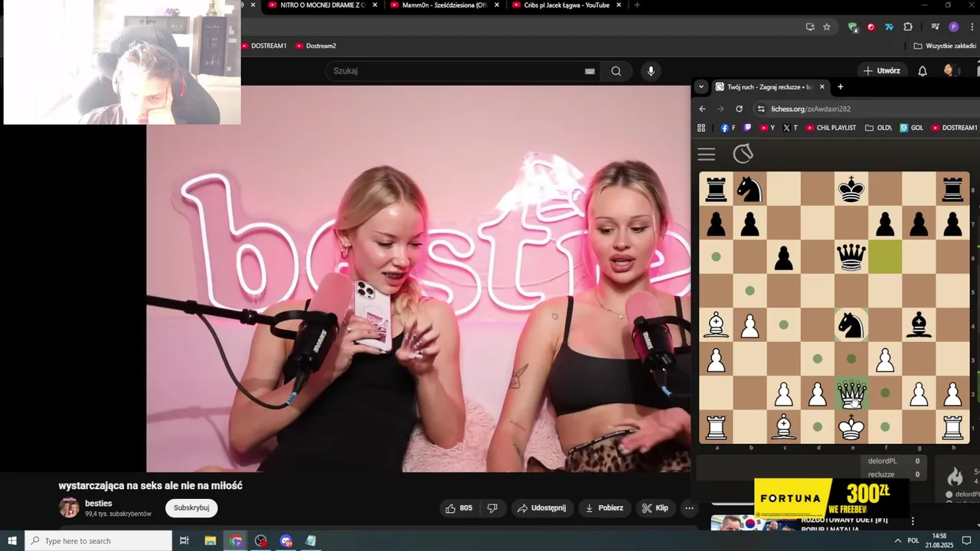Open the OLD bookmarks folder
The height and width of the screenshot is (551, 980).
point(879,128)
